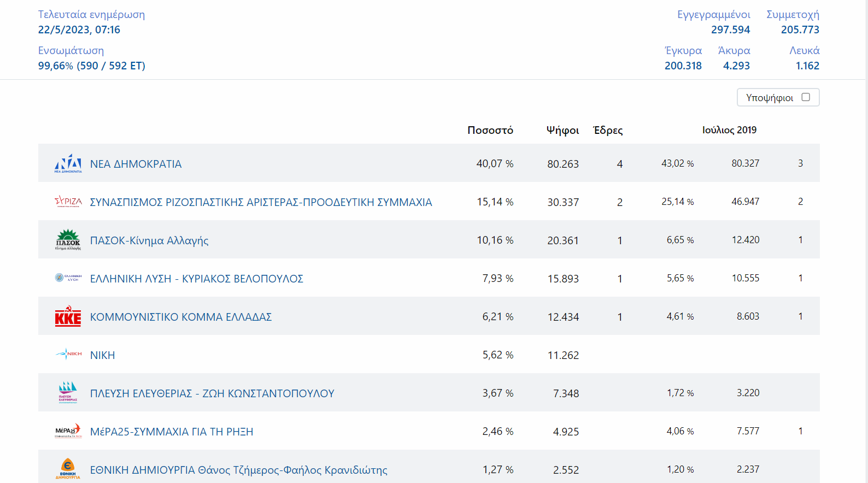Open the ΕΛΛΗΝΙΚΗ ΛΥΣΗ - ΚΥΡΙΑΚΟΣ ΒΕΛΟΠΟΥΛΟΣ link
The width and height of the screenshot is (868, 483).
[196, 279]
